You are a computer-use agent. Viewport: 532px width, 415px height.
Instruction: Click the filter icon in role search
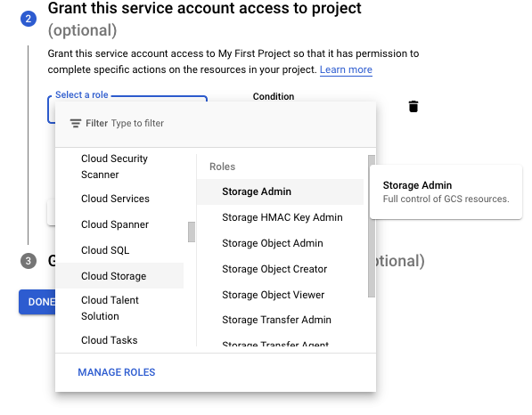pyautogui.click(x=76, y=124)
